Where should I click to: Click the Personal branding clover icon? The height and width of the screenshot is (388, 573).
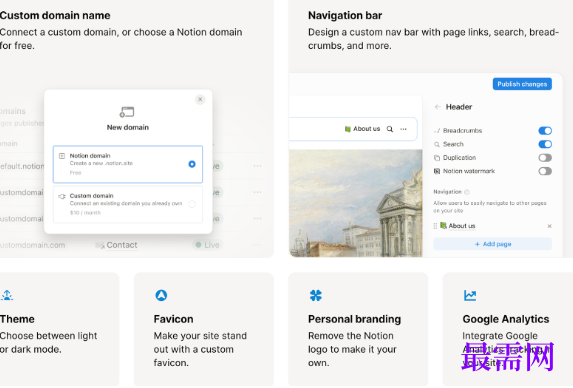tap(316, 295)
